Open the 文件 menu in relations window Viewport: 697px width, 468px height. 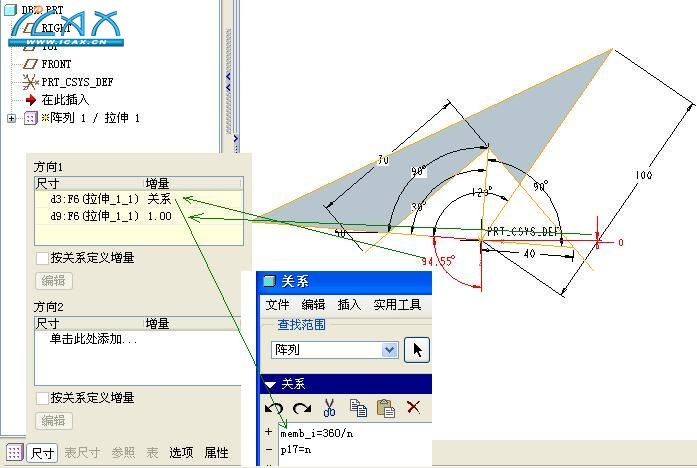click(x=277, y=305)
